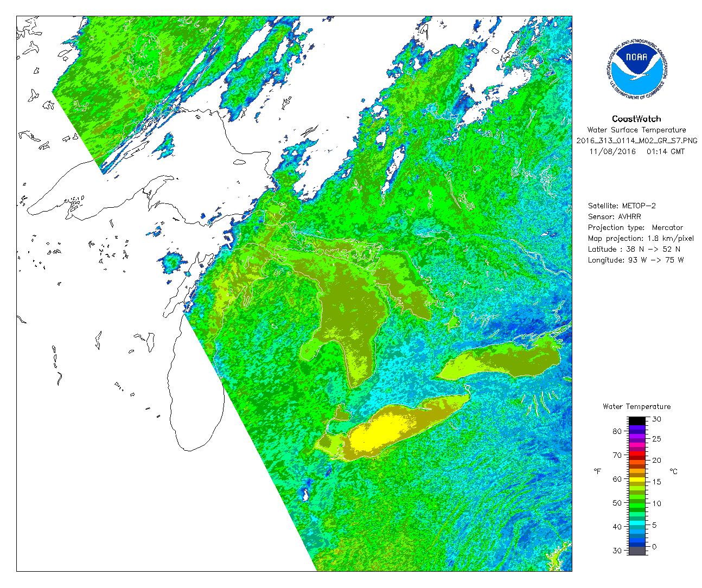Click Map projection: 1.8 km/pixel text
The image size is (702, 588).
click(641, 239)
